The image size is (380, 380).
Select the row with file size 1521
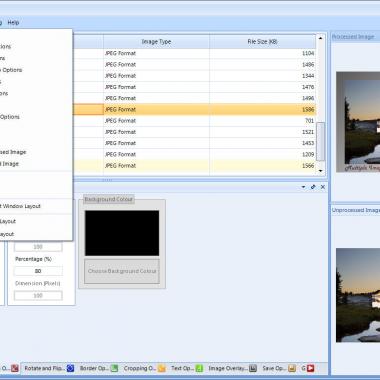tap(194, 132)
